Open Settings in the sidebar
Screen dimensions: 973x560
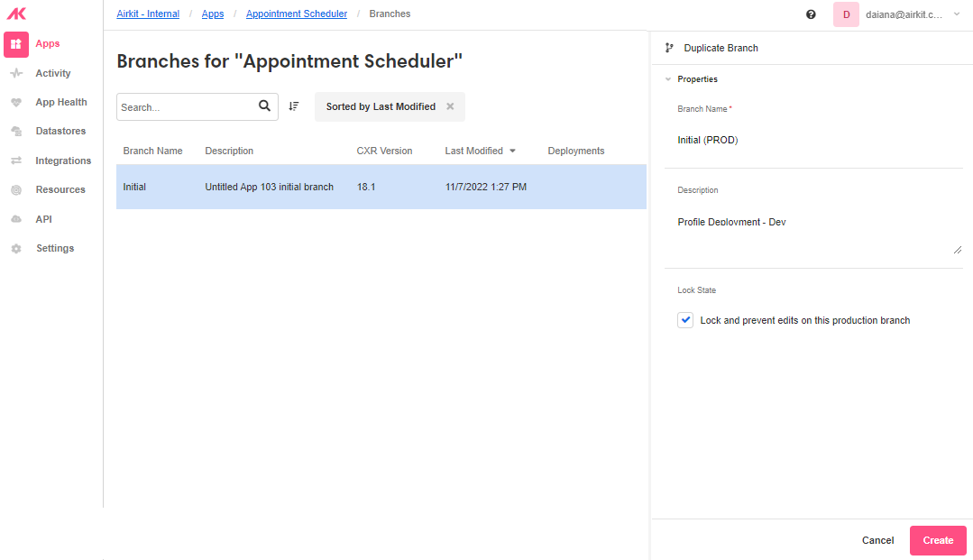(55, 248)
